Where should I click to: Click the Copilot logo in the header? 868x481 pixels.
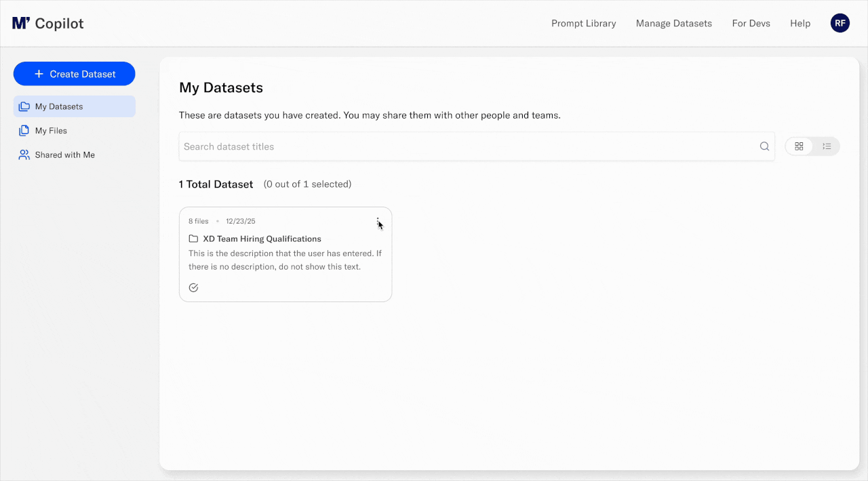pyautogui.click(x=47, y=23)
